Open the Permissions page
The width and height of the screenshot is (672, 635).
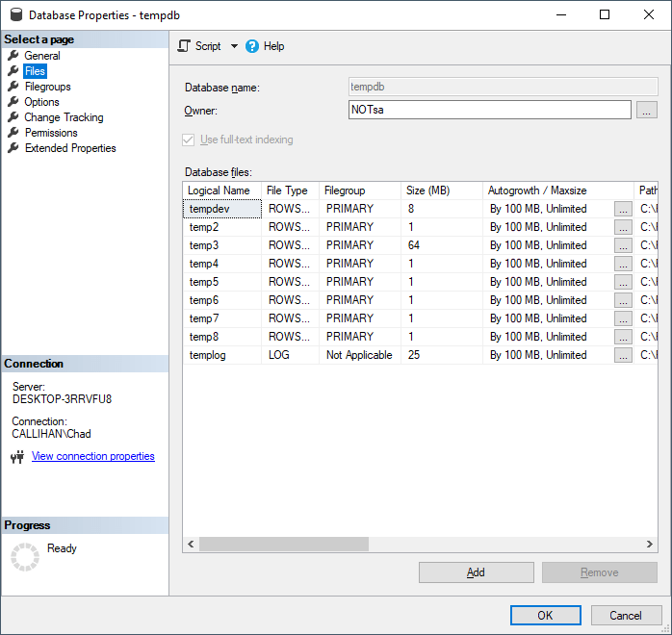tap(51, 133)
